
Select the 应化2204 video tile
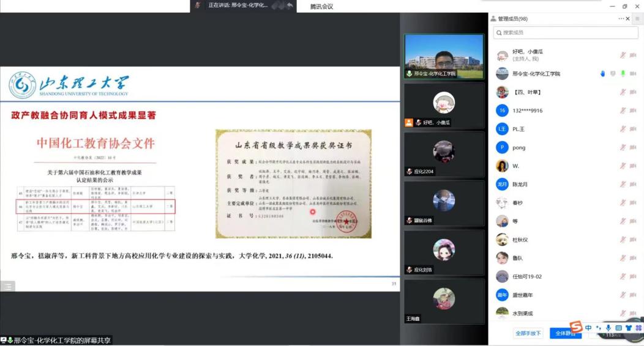point(444,155)
